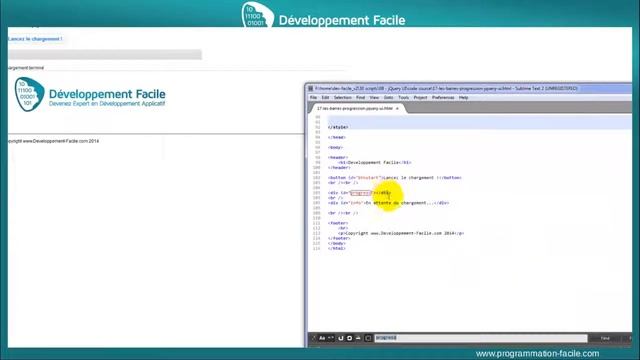
Task: Toggle in-selection search option
Action: (358, 338)
